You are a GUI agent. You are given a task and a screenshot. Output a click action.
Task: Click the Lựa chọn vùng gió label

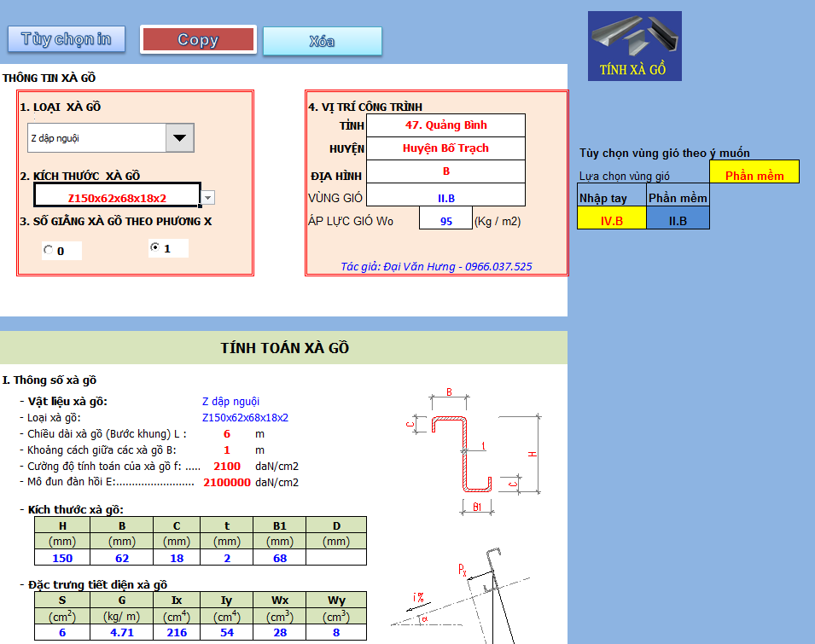624,176
